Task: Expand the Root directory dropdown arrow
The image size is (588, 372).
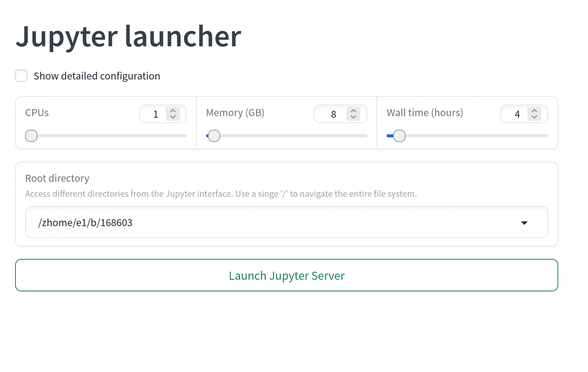Action: click(524, 223)
